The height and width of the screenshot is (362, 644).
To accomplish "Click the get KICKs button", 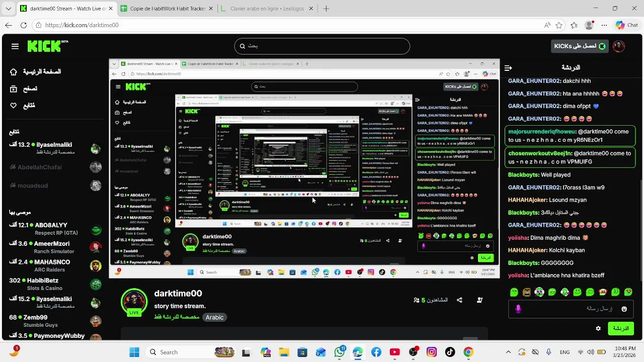I will [580, 46].
